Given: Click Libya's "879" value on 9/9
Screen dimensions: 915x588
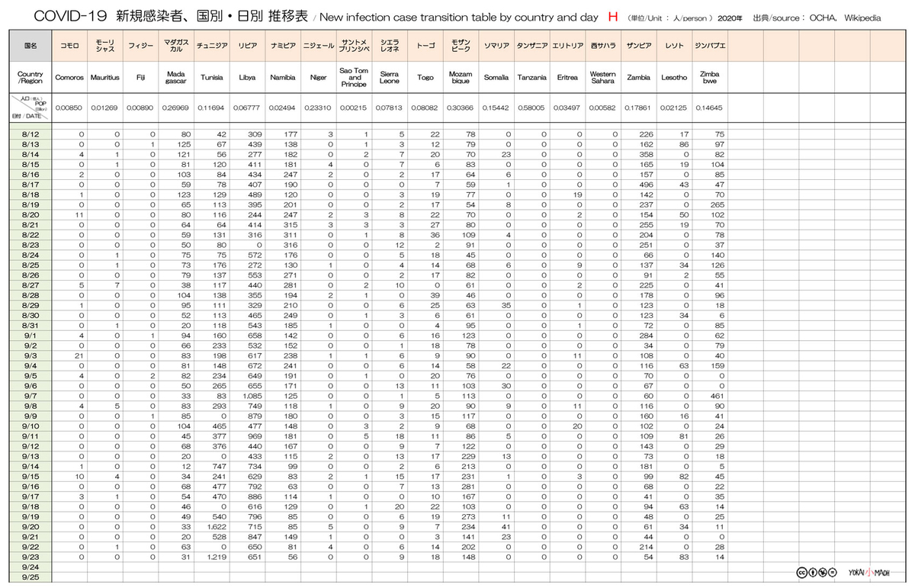Looking at the screenshot, I should [254, 416].
